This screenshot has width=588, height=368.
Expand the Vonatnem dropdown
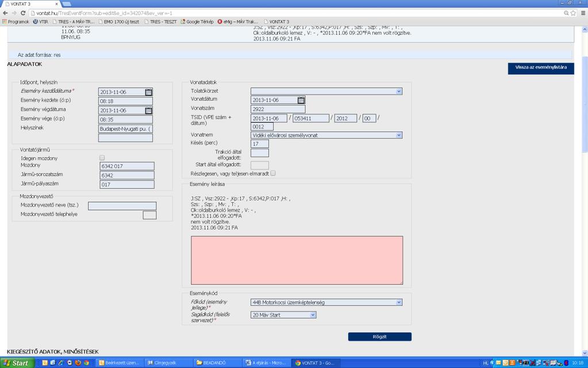[326, 135]
